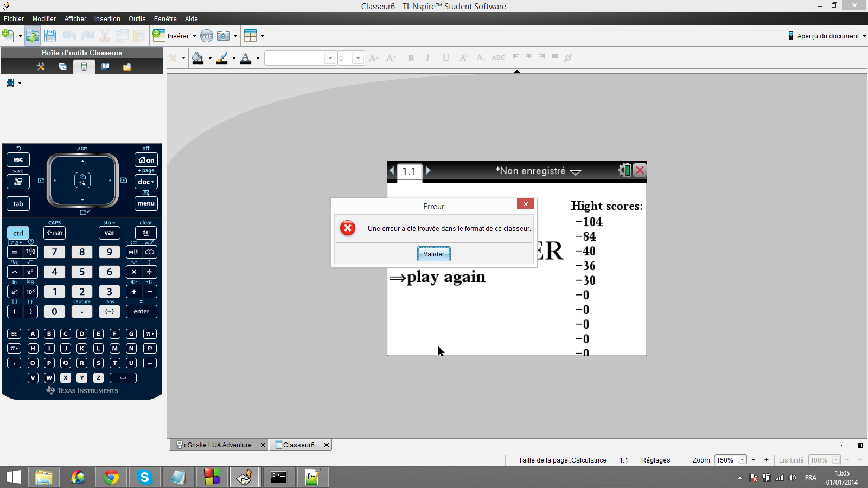Close the Erreur dialog with X
The height and width of the screenshot is (488, 868).
point(525,204)
